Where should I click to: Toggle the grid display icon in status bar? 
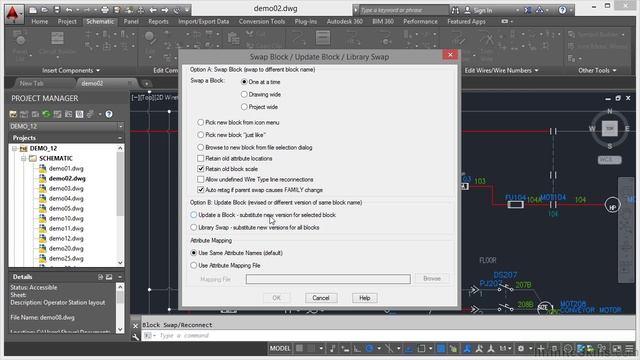pos(300,348)
